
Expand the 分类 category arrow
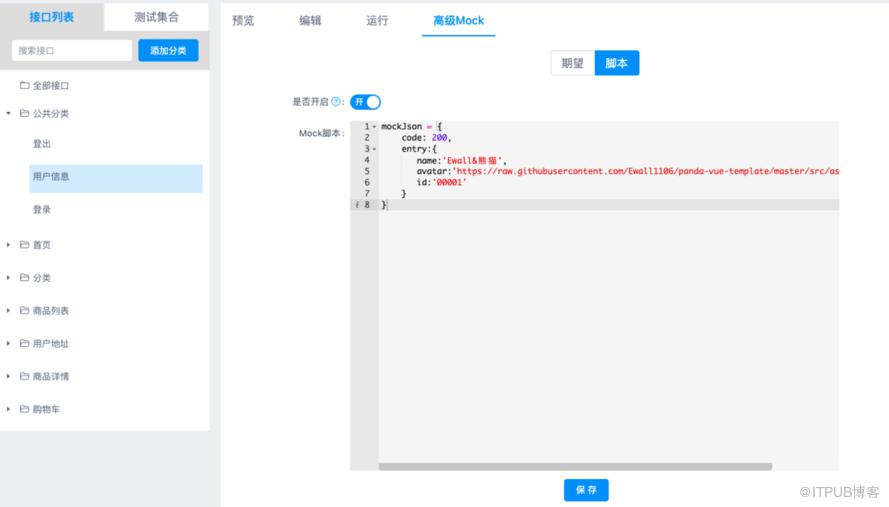coord(9,278)
